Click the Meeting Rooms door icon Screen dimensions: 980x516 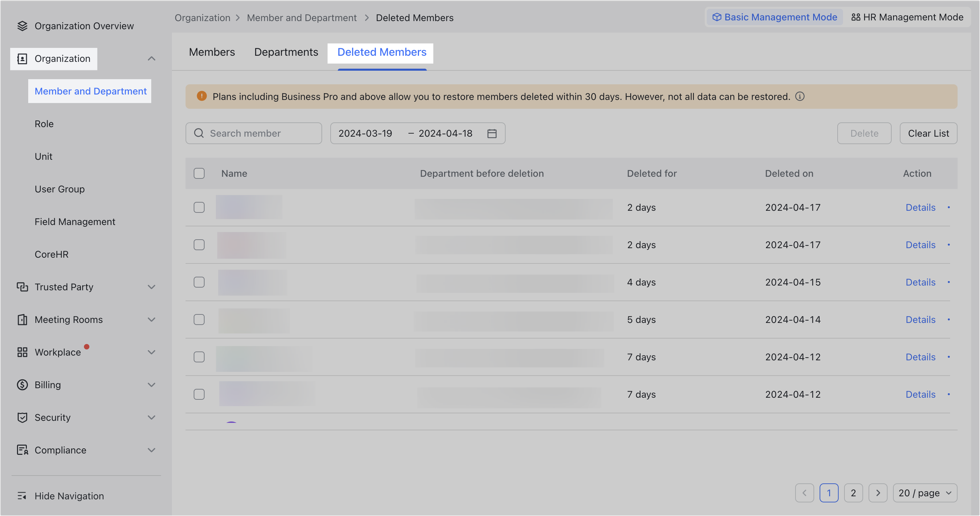[x=22, y=320]
